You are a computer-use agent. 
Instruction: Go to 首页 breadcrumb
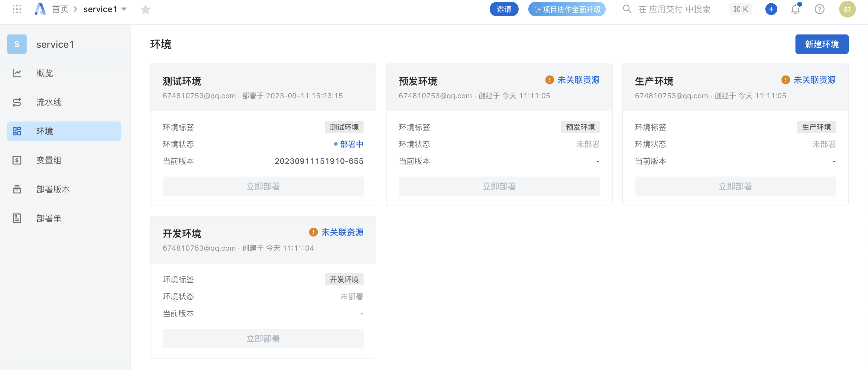pos(61,9)
